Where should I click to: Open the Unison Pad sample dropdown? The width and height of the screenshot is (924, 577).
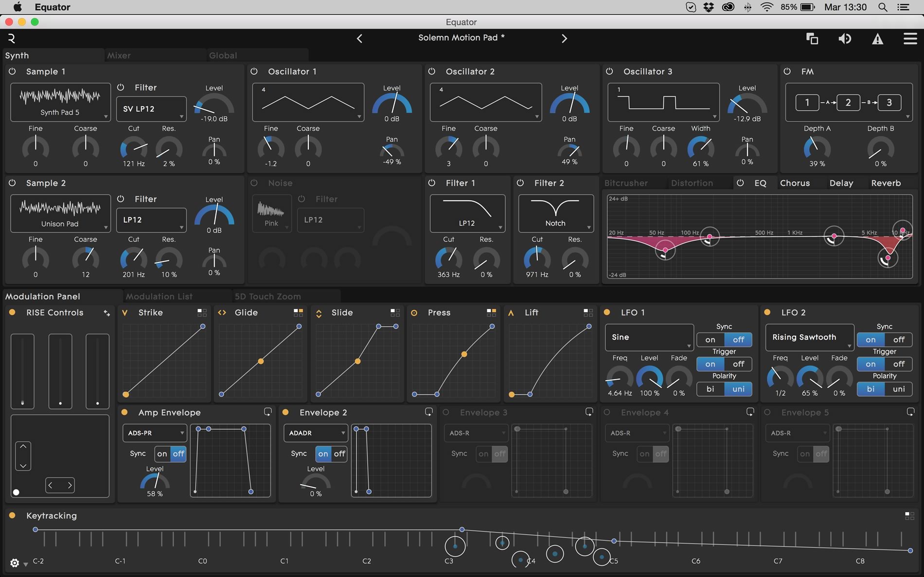(60, 213)
